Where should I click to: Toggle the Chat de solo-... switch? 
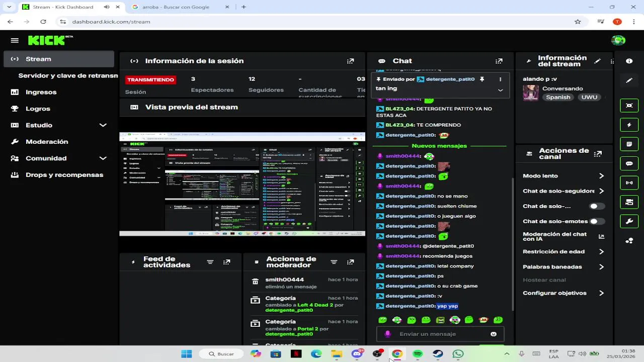[x=597, y=206]
